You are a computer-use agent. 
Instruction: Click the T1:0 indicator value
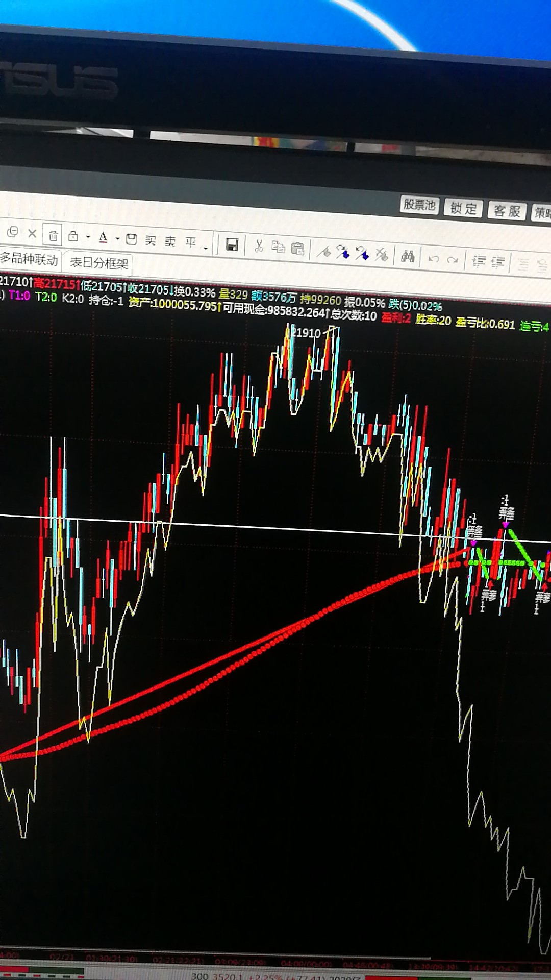[19, 296]
